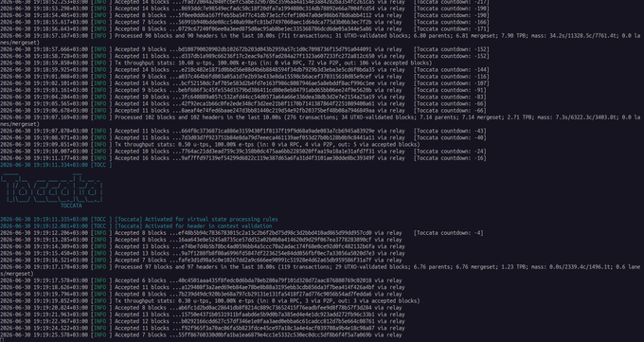The image size is (644, 342).
Task: Click the 19:19:25.578 timestamp on last line
Action: (x=44, y=334)
